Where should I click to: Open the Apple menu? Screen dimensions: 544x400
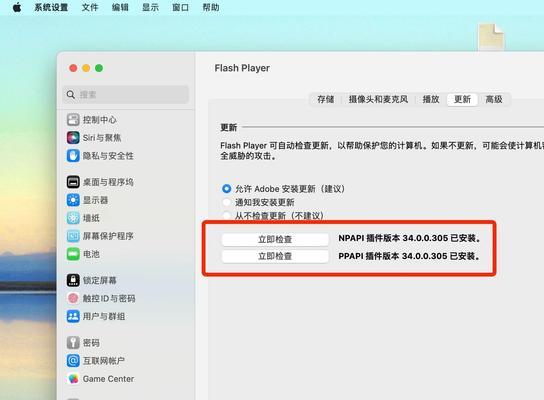pyautogui.click(x=17, y=7)
